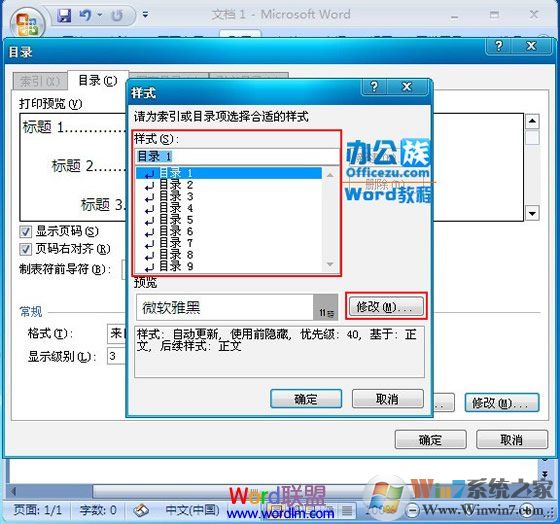Click the 显示级别(L) value field

pos(116,356)
